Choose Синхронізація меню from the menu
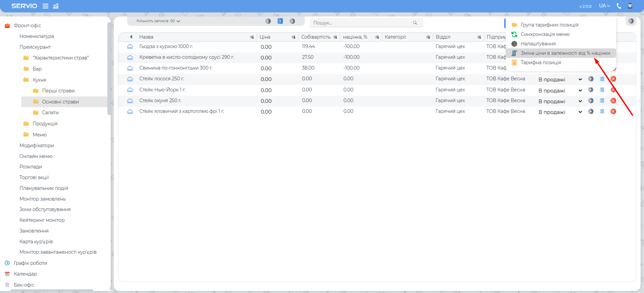 (545, 34)
